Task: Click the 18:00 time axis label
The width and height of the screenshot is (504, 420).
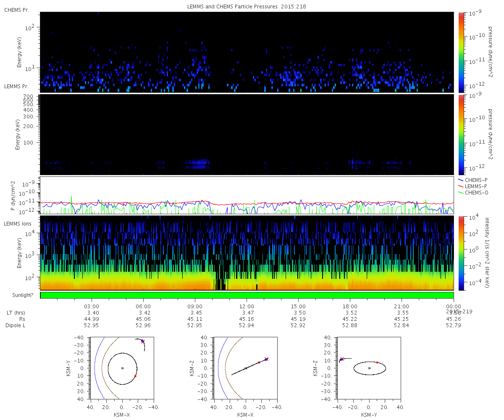Action: click(350, 306)
